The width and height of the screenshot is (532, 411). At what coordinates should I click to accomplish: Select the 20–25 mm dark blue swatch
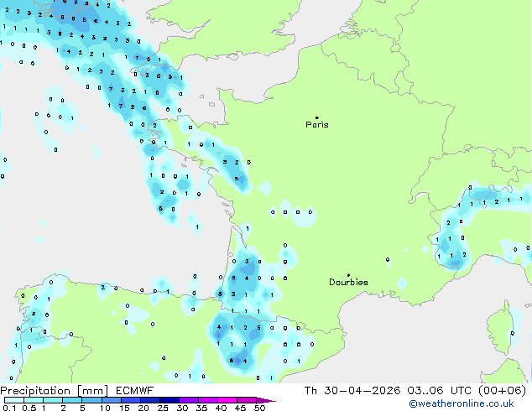pyautogui.click(x=149, y=400)
